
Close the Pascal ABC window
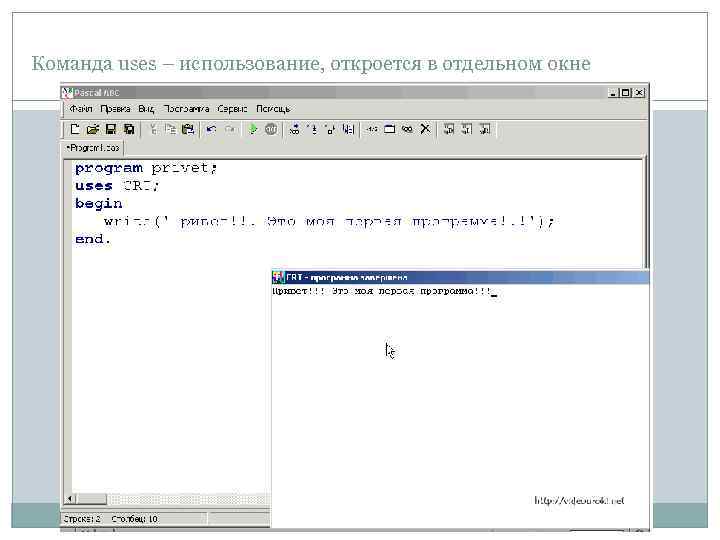640,93
